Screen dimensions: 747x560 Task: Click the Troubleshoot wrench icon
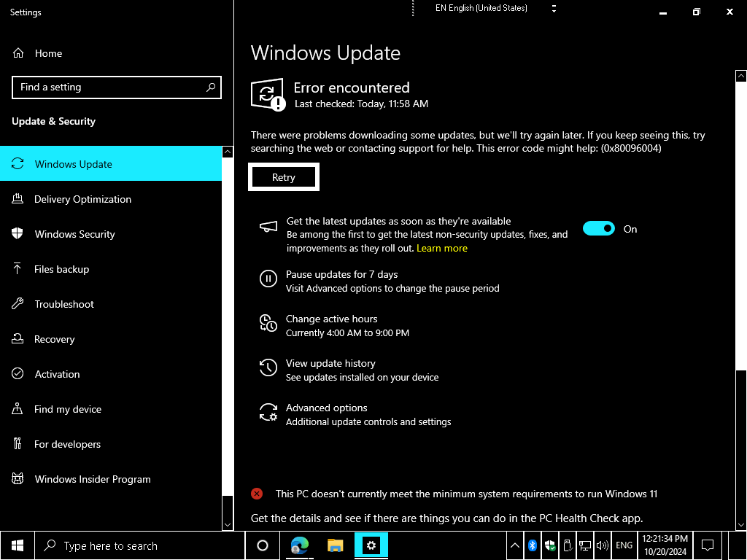[18, 304]
